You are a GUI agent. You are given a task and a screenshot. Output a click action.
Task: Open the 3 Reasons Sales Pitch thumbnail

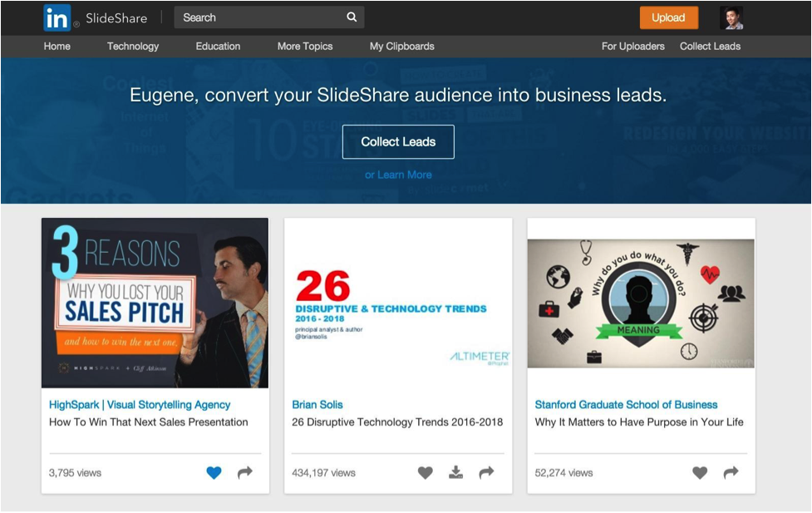pos(155,303)
